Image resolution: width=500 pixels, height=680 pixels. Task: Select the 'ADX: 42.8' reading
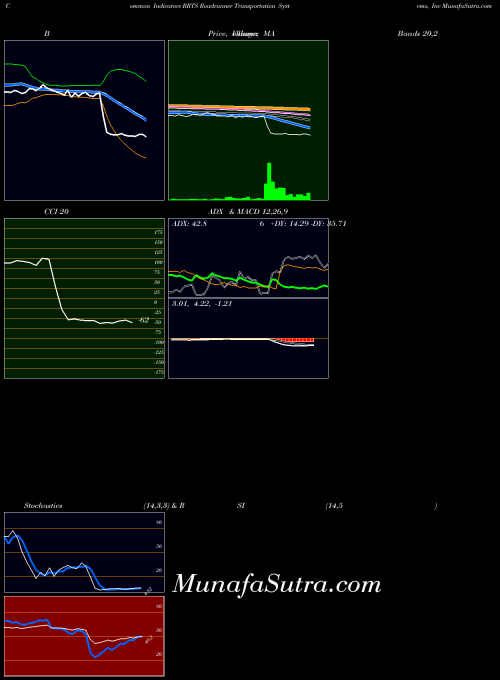pos(189,224)
